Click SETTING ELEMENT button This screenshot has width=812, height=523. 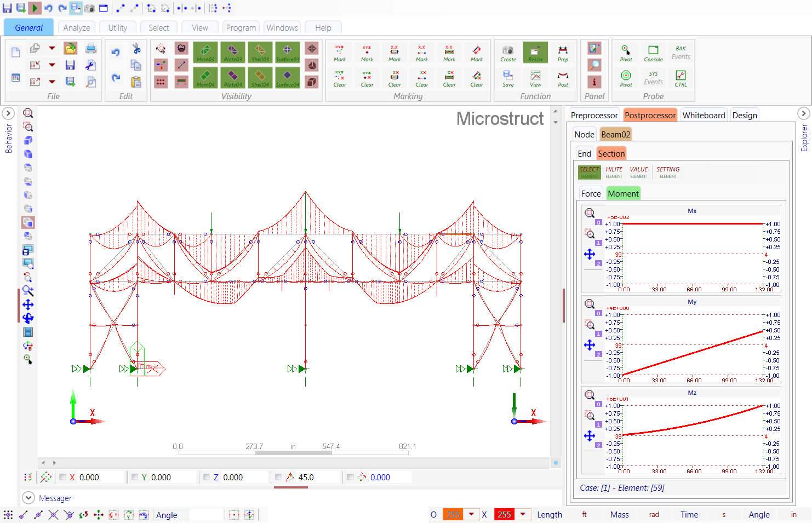coord(668,172)
